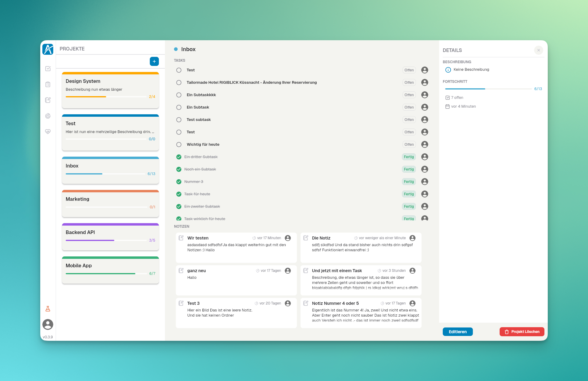Viewport: 588px width, 381px height.
Task: Uncheck completed 'Nummer 3' task
Action: (x=179, y=182)
